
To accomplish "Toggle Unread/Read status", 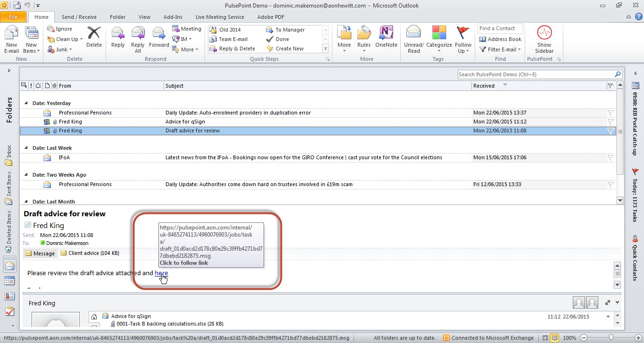I will click(x=413, y=40).
